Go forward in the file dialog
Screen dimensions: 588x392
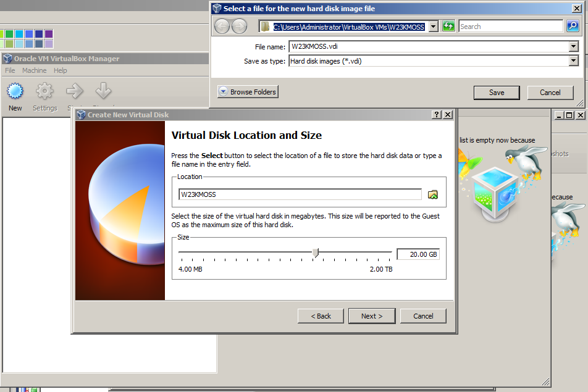239,27
